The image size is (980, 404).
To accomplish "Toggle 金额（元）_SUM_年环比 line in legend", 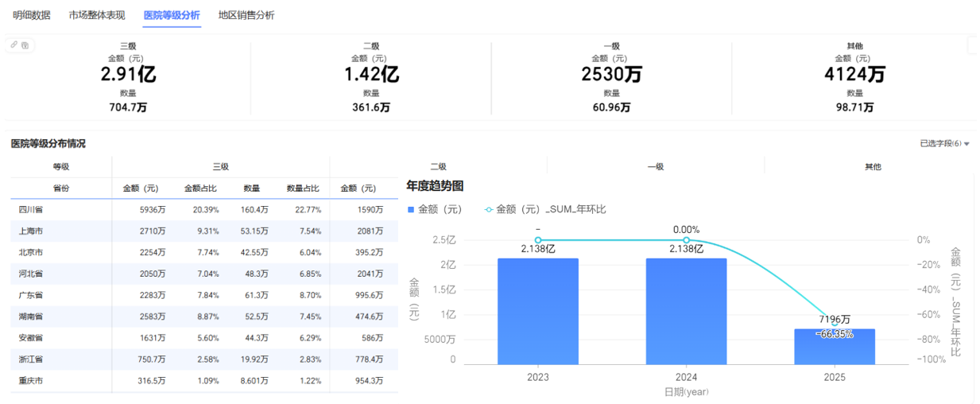I will 545,209.
